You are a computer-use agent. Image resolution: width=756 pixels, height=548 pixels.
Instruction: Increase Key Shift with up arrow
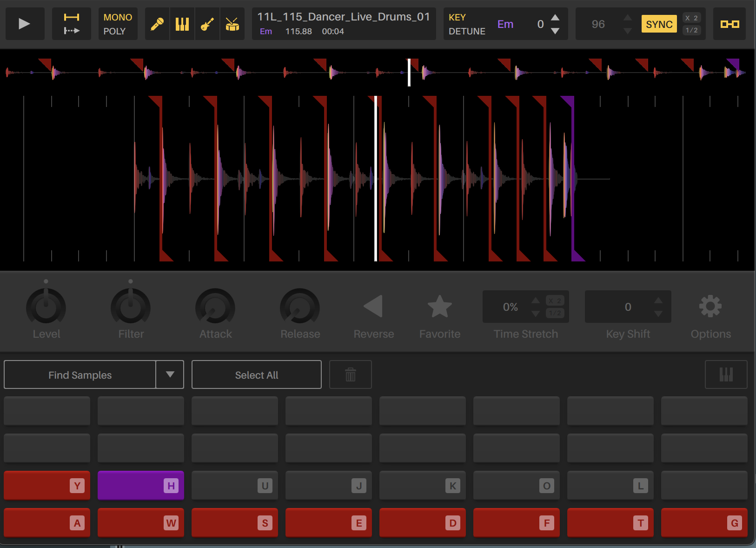click(658, 300)
